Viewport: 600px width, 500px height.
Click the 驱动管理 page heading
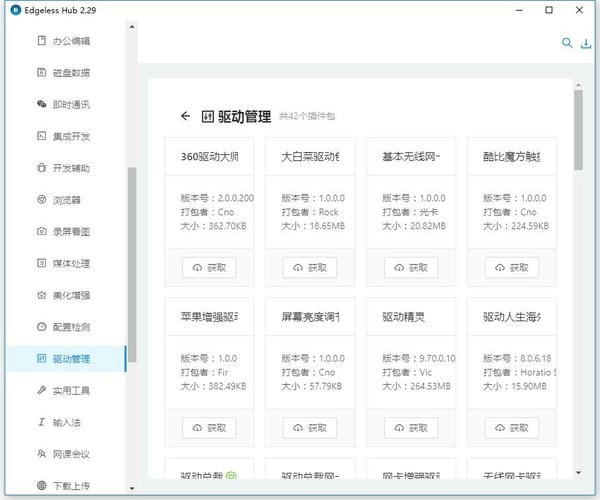pyautogui.click(x=245, y=116)
